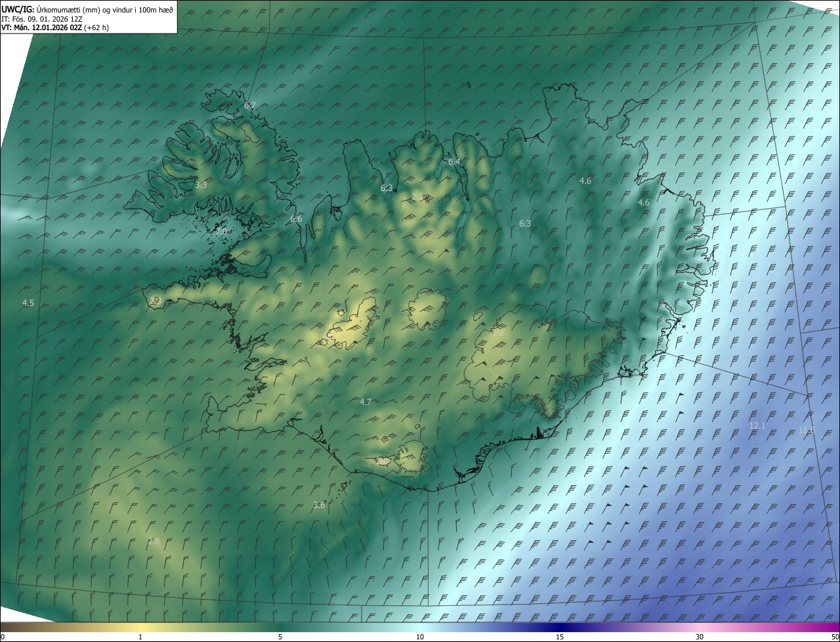Viewport: 840px width, 642px height.
Task: Click the 'IT: Fös. 09. 01. 2026 12Z' line
Action: point(41,19)
